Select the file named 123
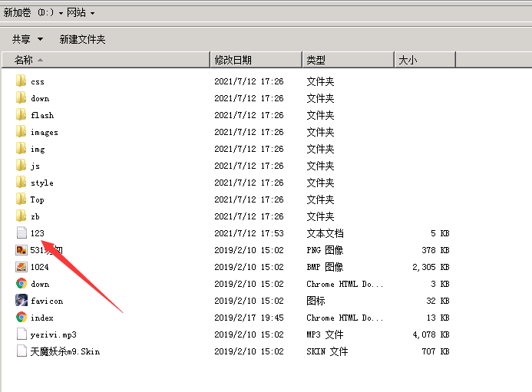 pyautogui.click(x=38, y=233)
